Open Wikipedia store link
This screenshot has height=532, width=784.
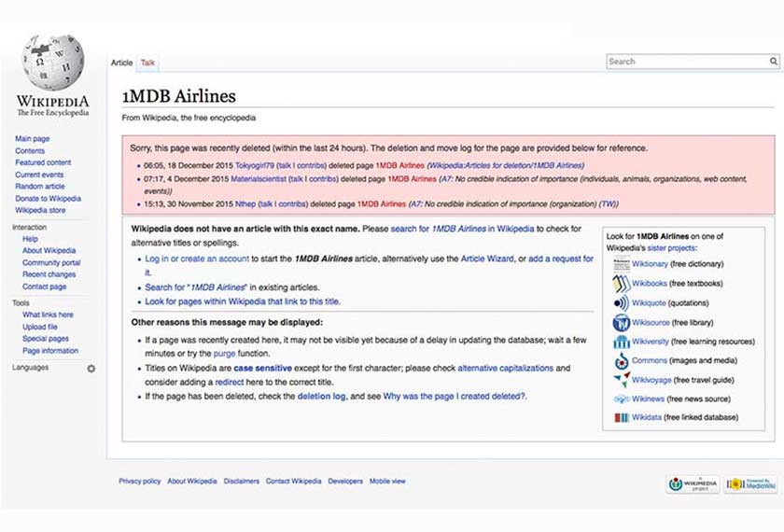(x=40, y=210)
